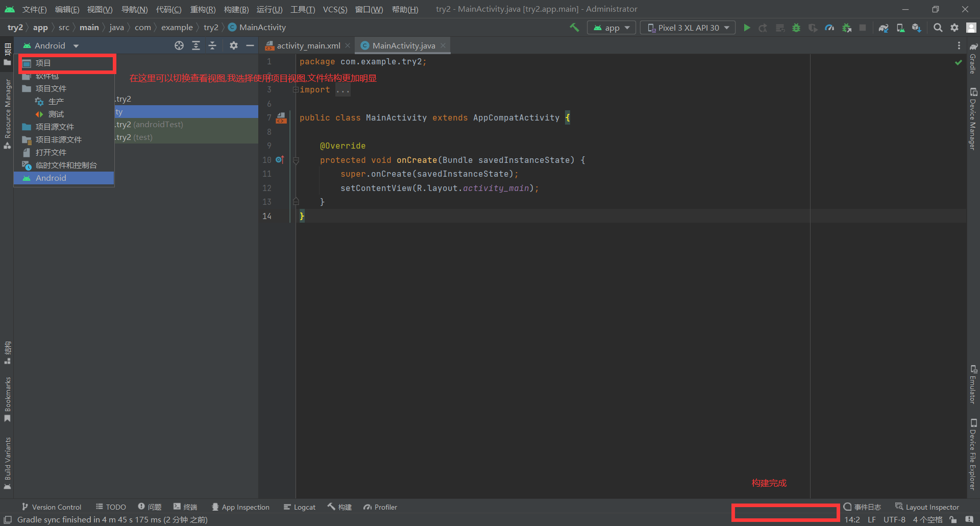This screenshot has width=980, height=526.
Task: Select 项目源文件 in view list
Action: [64, 127]
